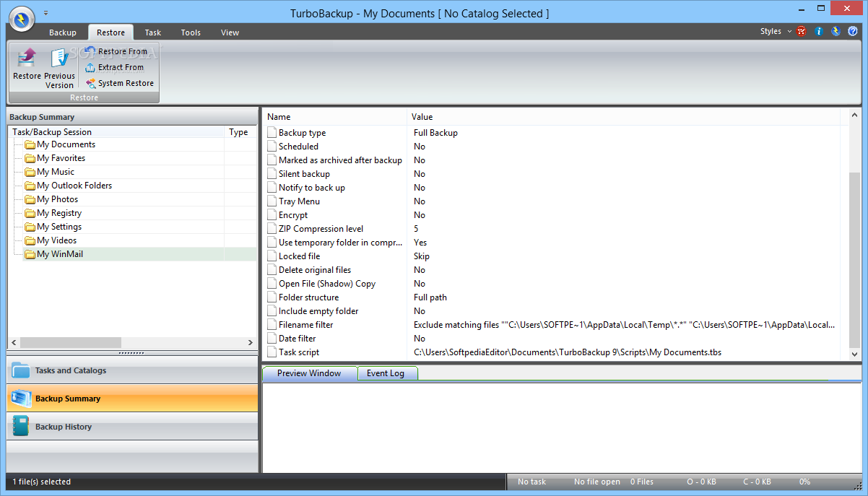This screenshot has width=868, height=496.
Task: Open the Backup History pane
Action: pos(132,427)
